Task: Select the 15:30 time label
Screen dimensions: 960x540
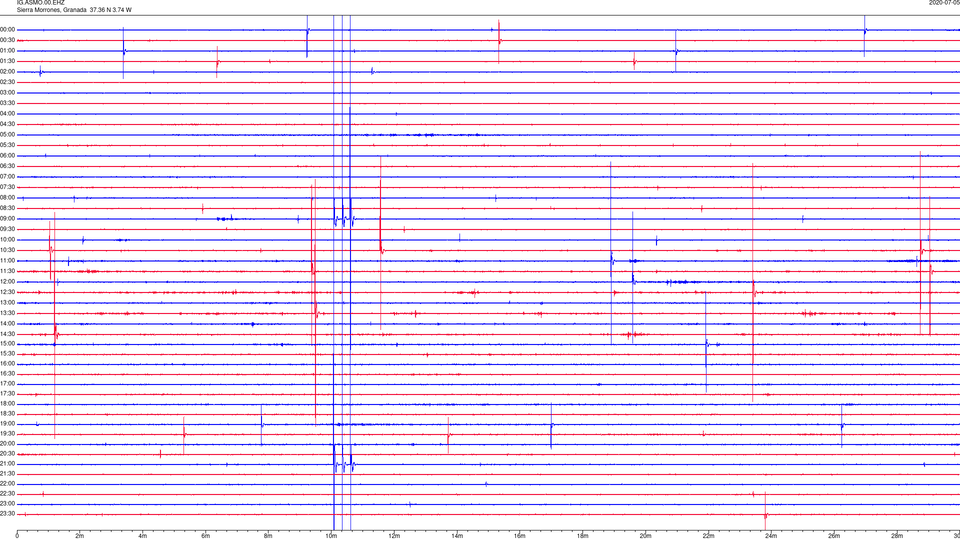Action: 8,354
